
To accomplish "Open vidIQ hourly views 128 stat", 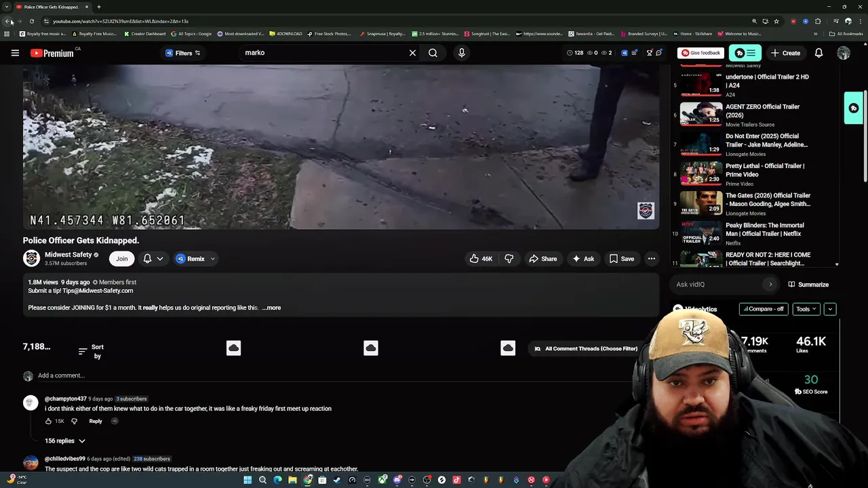I will (x=575, y=53).
